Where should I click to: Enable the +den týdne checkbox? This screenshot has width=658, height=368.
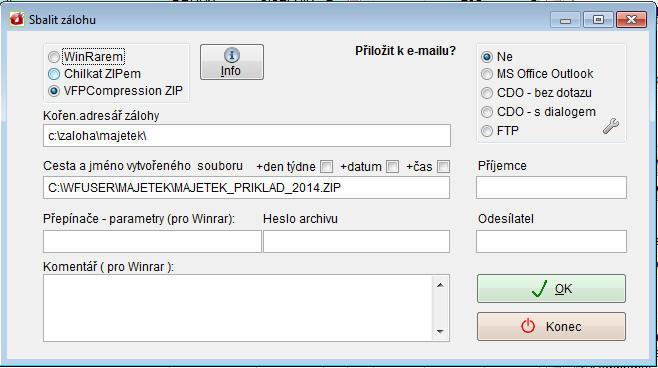pyautogui.click(x=326, y=167)
